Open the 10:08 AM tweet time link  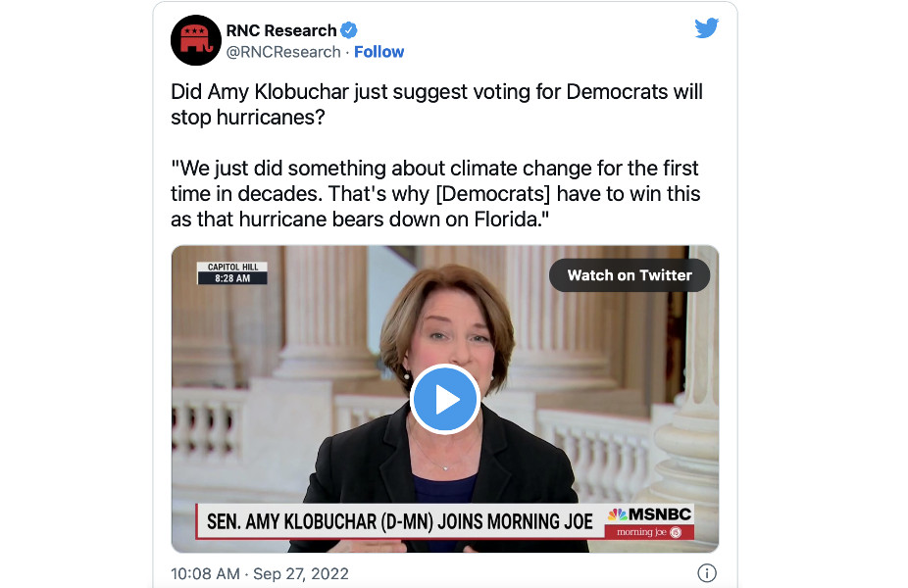(x=205, y=573)
